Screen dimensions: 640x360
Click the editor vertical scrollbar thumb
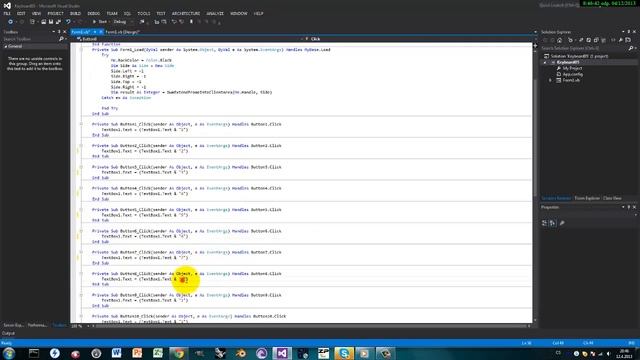(x=535, y=137)
